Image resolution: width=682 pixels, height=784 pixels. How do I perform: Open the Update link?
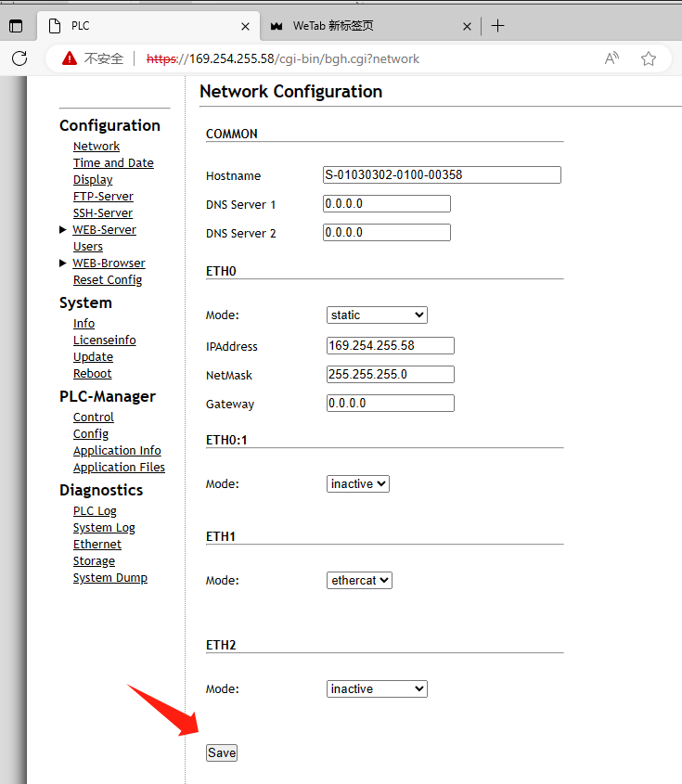coord(93,357)
